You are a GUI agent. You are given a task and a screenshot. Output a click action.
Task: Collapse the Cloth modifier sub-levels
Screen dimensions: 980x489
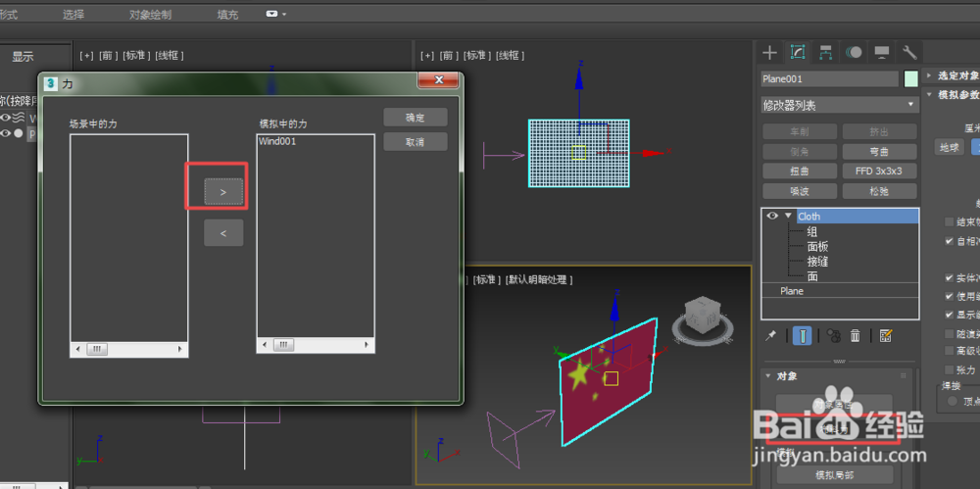pos(788,216)
